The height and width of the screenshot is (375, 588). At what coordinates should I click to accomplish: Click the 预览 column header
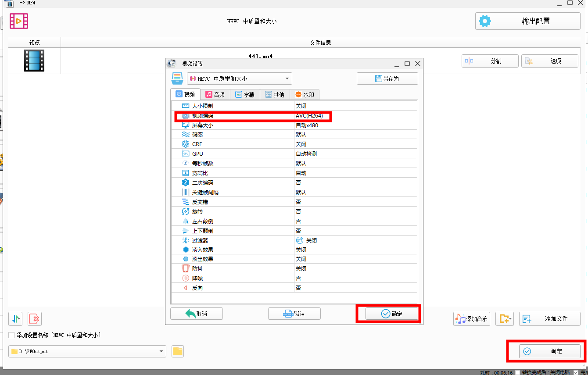(x=35, y=43)
